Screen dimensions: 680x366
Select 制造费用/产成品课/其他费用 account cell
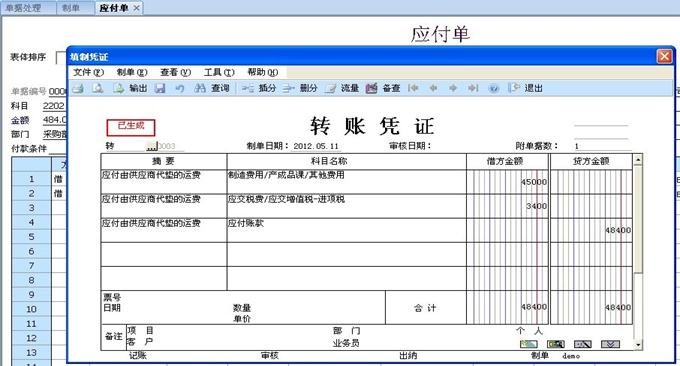[347, 182]
